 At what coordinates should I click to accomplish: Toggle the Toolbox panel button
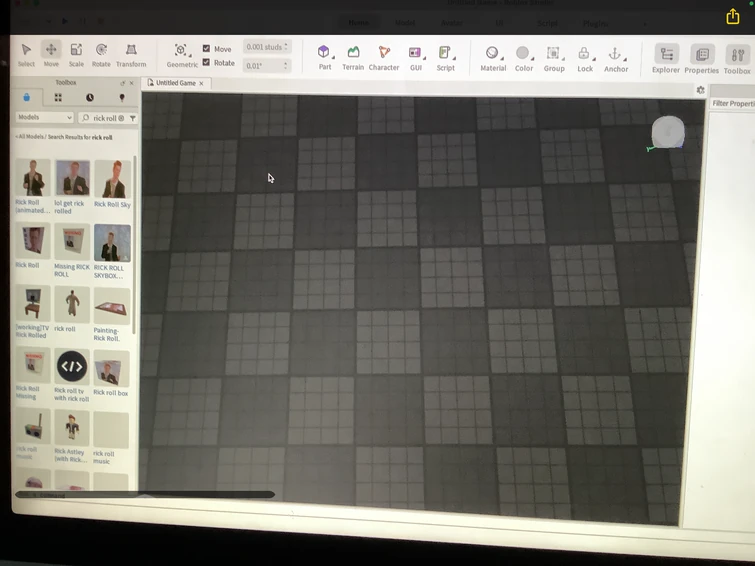[x=737, y=60]
